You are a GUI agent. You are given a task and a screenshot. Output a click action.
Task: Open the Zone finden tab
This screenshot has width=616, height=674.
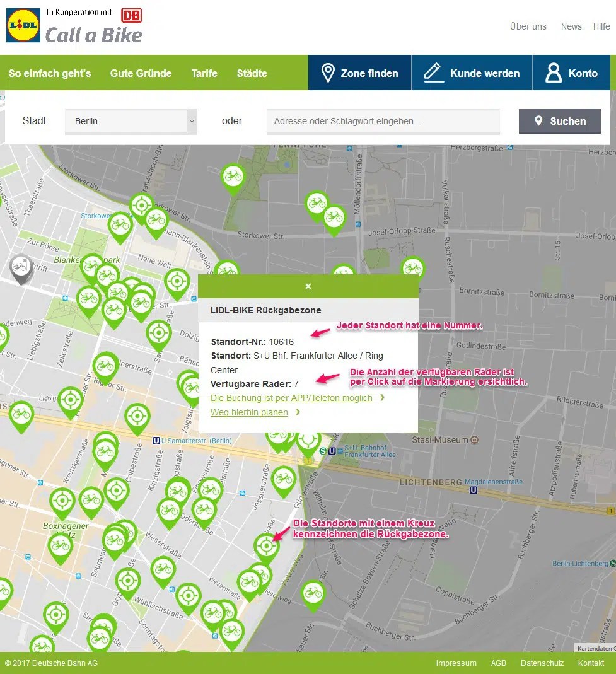(360, 73)
